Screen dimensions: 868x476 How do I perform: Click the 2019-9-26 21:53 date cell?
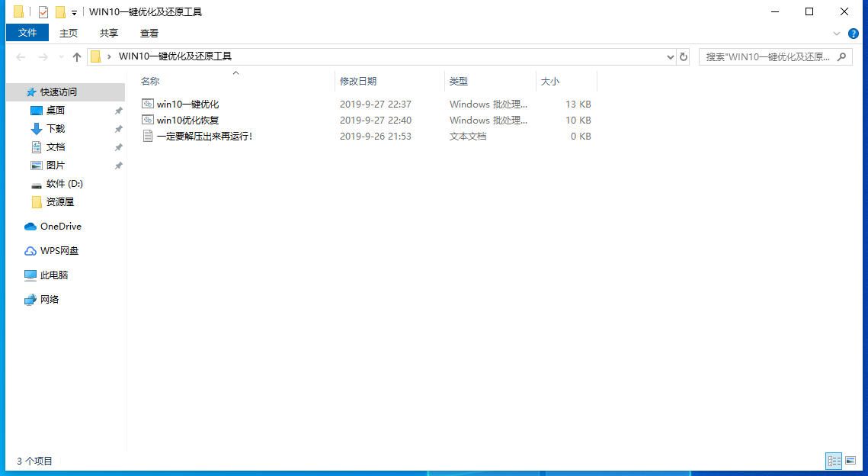point(376,137)
